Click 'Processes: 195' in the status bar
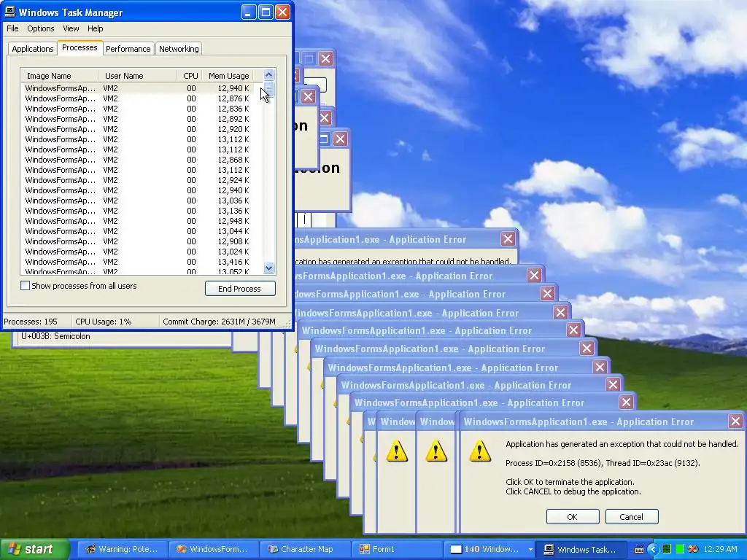The image size is (747, 560). click(x=31, y=322)
